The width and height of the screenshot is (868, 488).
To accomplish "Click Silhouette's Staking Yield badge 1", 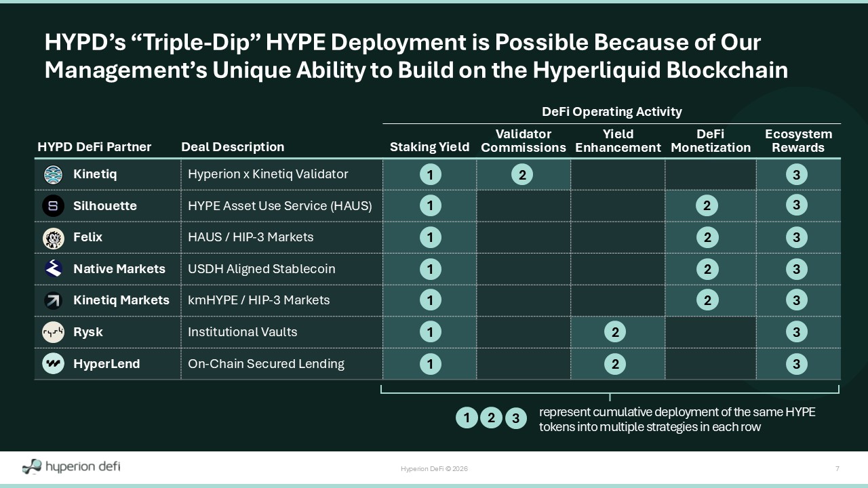I will 430,205.
